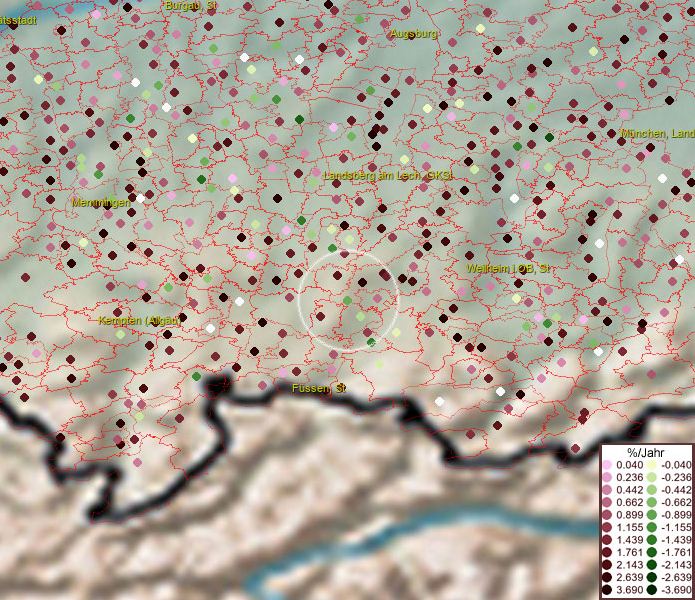Screen dimensions: 695x600
Task: Click the 1.155 legend swatch
Action: click(x=608, y=527)
